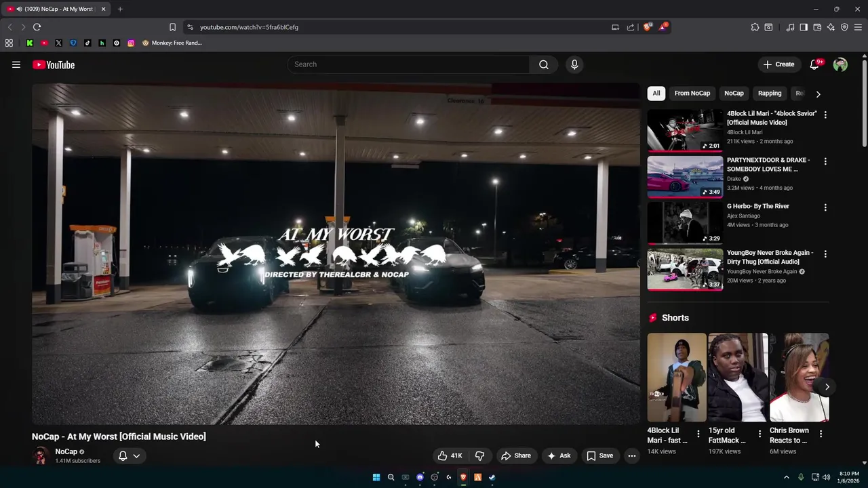Reload the page in browser toolbar
868x488 pixels.
(x=37, y=27)
